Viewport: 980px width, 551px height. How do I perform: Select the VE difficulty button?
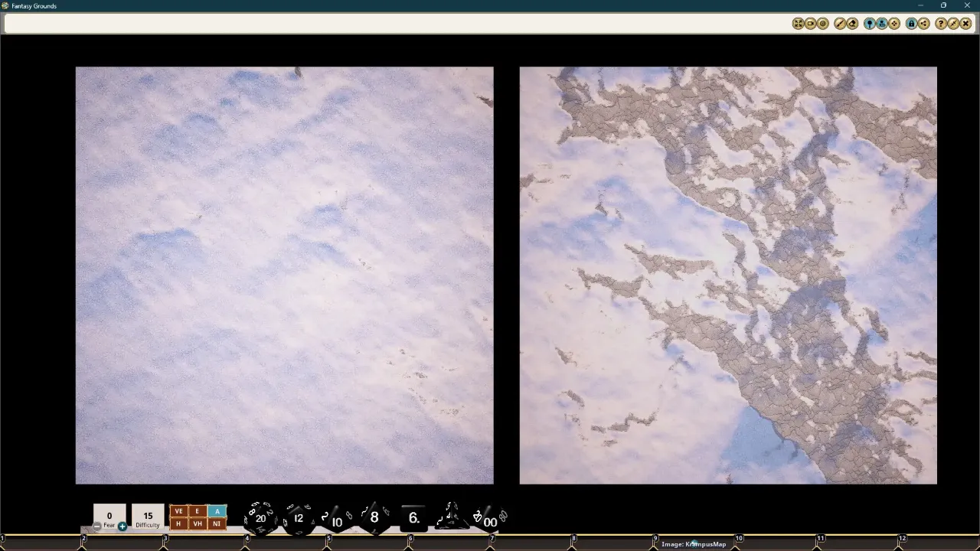[178, 511]
